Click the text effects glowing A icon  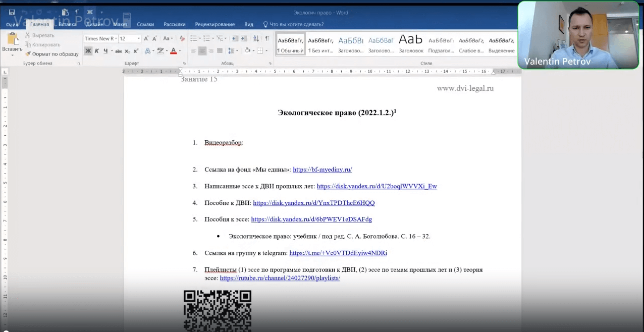148,50
